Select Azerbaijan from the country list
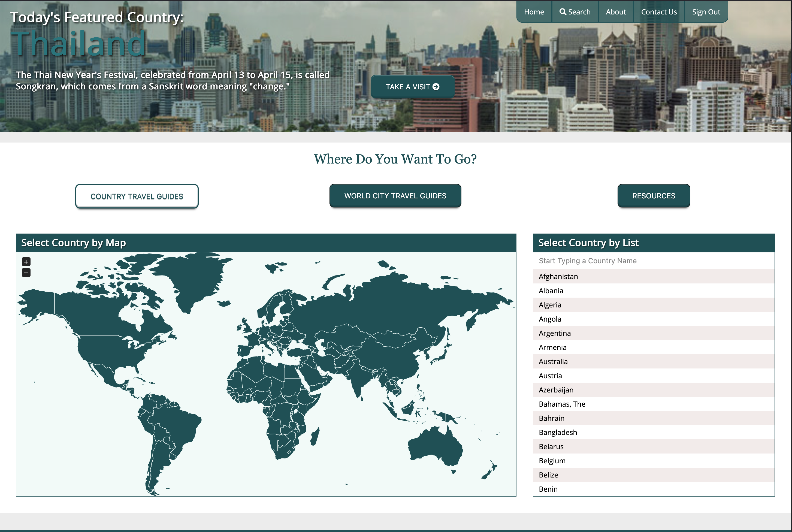The image size is (792, 532). [x=654, y=390]
